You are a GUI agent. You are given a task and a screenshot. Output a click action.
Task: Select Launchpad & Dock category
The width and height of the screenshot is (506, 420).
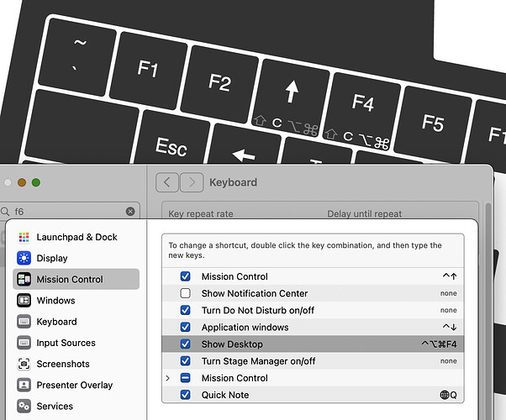coord(76,237)
